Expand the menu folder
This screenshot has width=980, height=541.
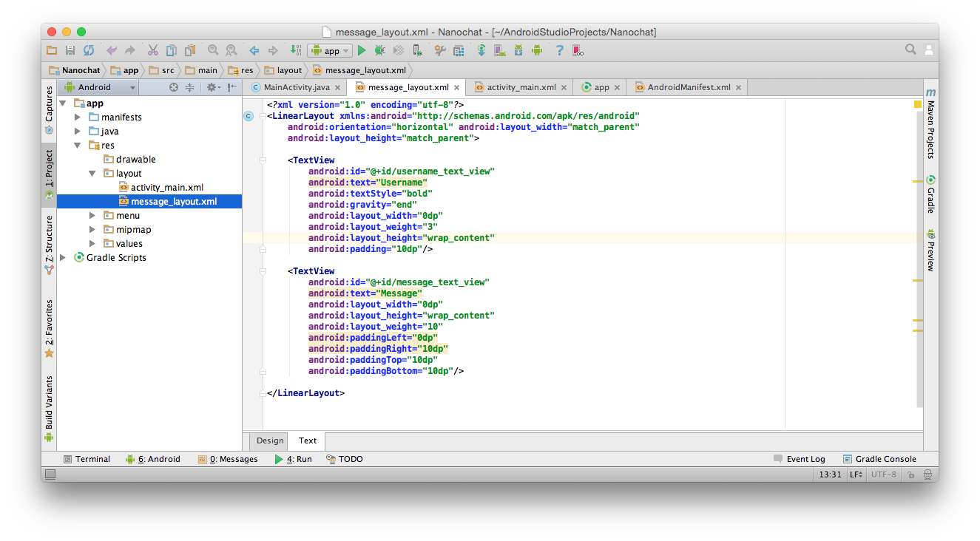coord(92,216)
